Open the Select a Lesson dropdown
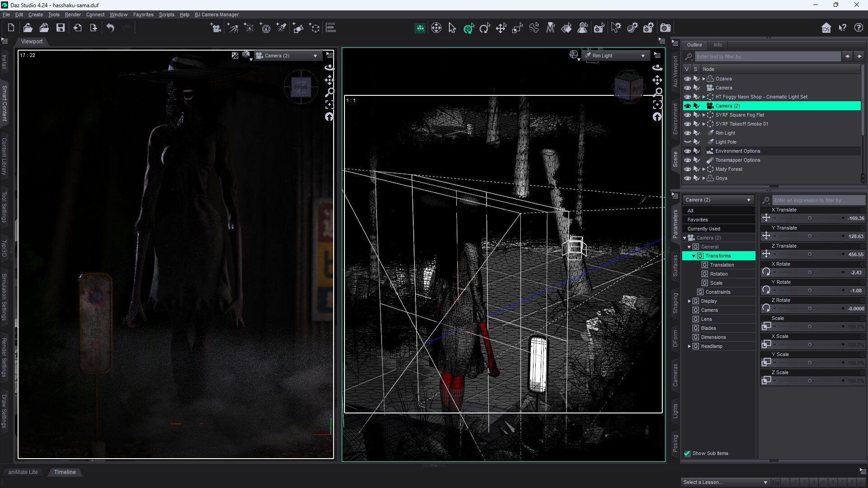Viewport: 868px width, 488px height. point(725,482)
